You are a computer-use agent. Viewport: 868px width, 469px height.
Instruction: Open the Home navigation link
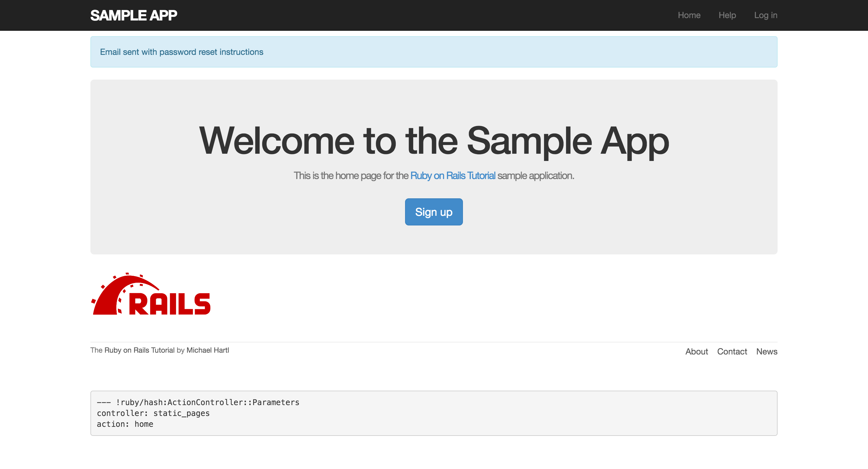689,15
